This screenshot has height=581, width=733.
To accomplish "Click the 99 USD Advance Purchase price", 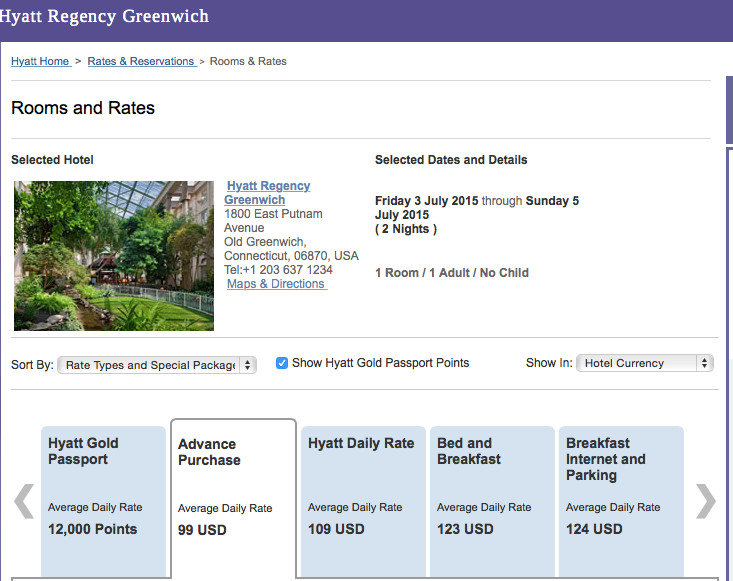I will click(x=202, y=529).
